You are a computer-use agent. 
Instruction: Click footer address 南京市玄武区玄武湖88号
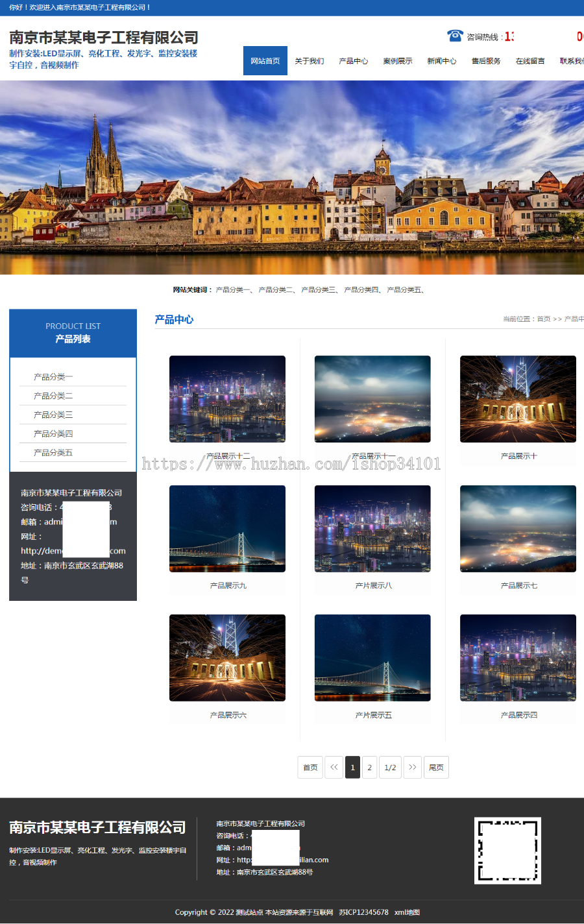tap(274, 872)
